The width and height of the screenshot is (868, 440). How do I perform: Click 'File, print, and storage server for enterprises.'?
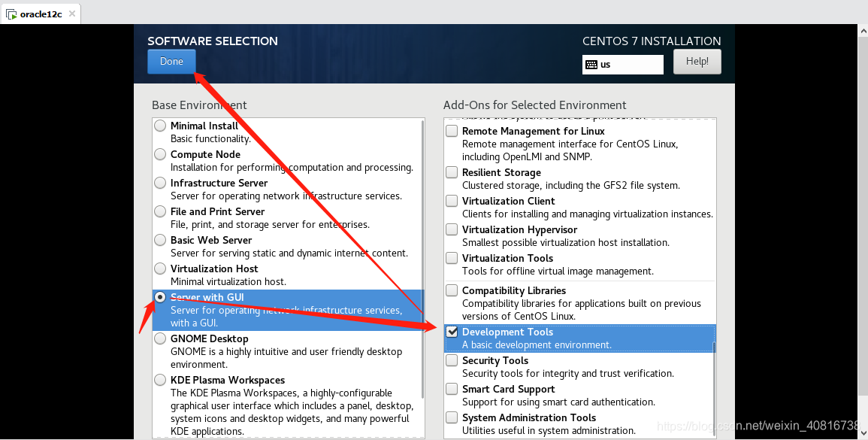270,224
